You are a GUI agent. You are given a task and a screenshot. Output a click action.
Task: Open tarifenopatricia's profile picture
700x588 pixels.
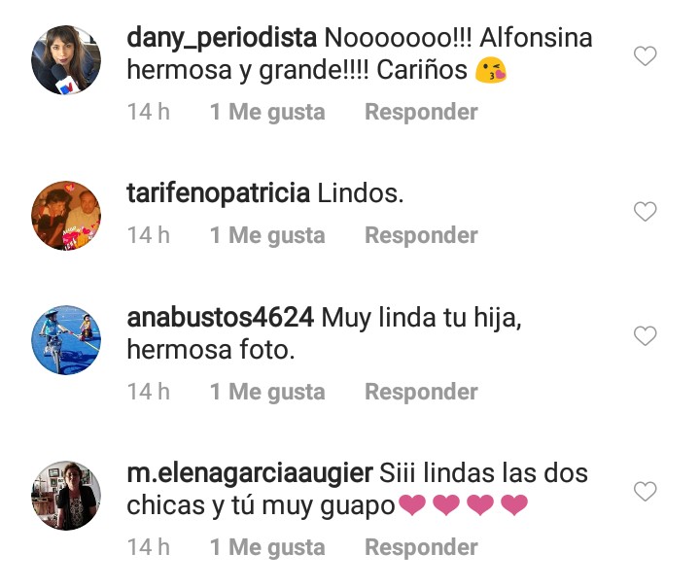click(66, 216)
